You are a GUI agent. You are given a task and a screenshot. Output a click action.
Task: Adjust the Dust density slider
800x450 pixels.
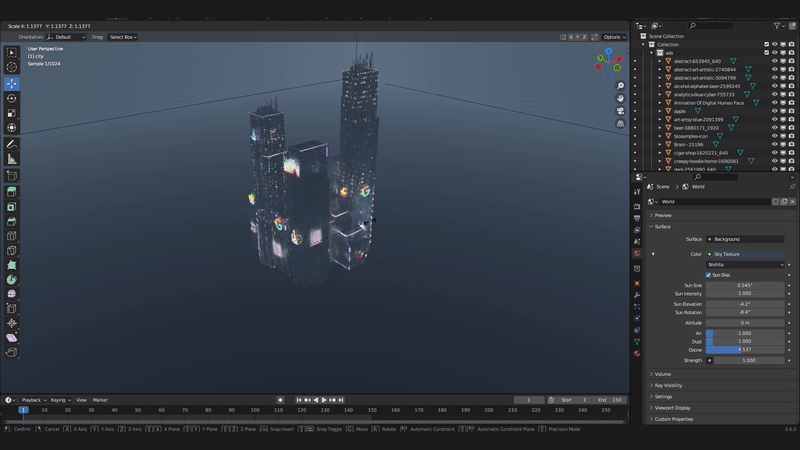pos(745,341)
